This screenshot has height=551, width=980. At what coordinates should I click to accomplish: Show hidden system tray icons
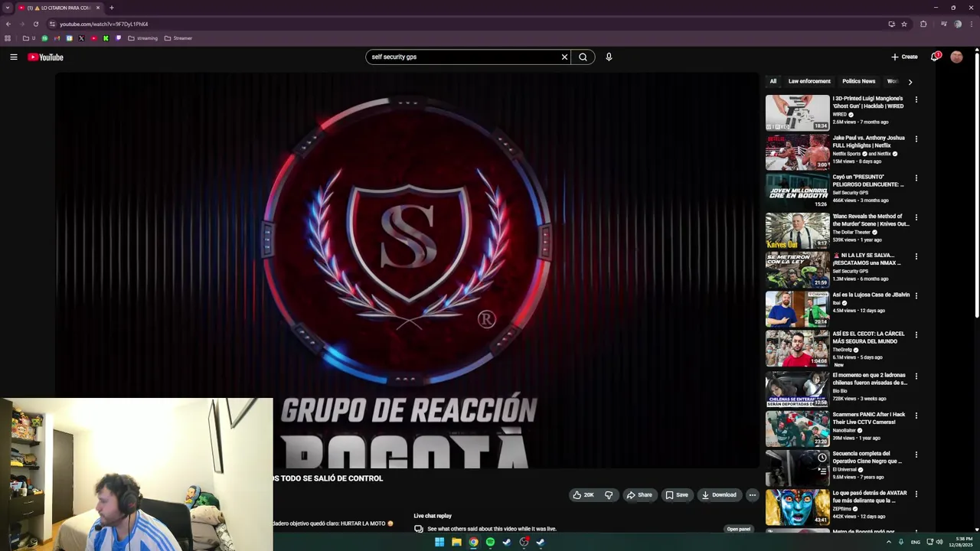[x=888, y=542]
